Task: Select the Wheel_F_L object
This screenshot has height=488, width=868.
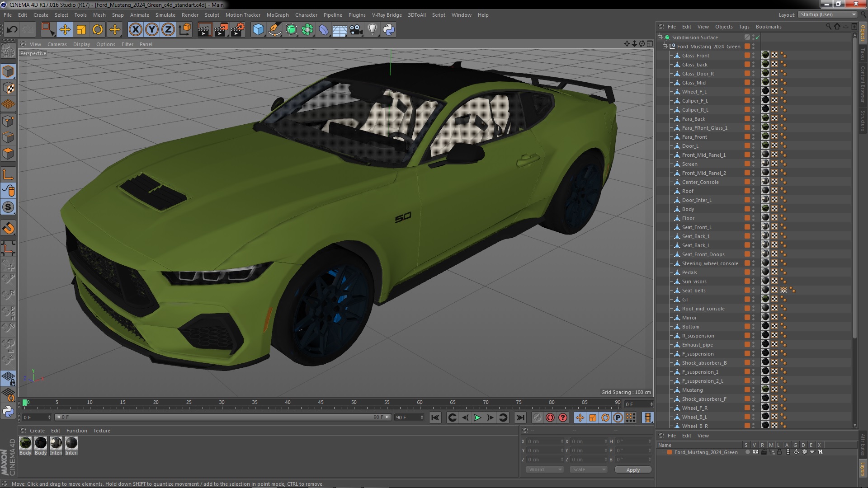Action: (x=694, y=92)
